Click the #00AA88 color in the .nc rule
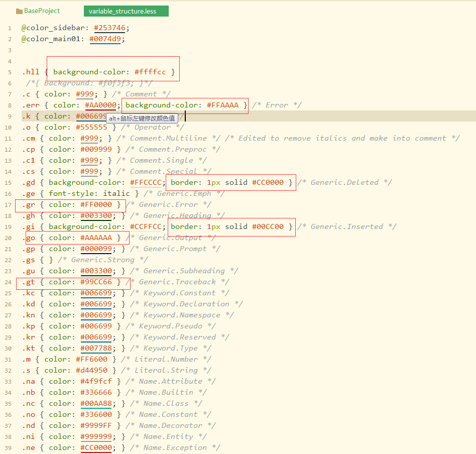The width and height of the screenshot is (476, 454). coord(96,403)
